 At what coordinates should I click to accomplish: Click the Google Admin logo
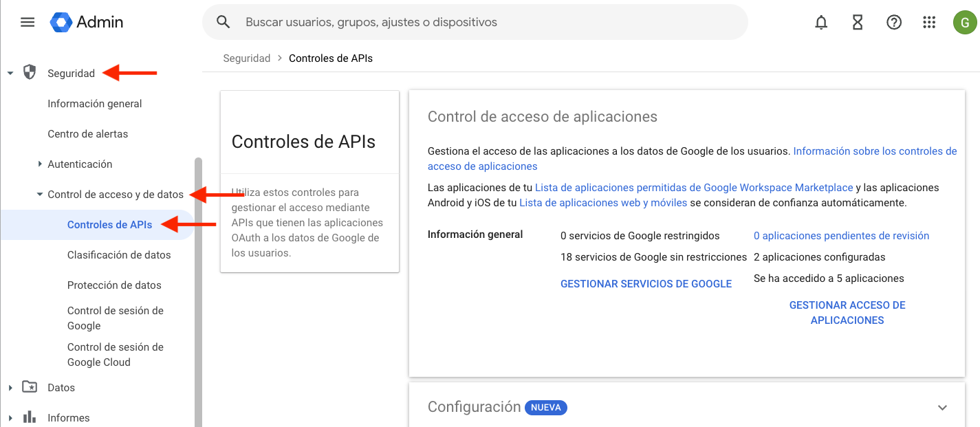click(87, 22)
